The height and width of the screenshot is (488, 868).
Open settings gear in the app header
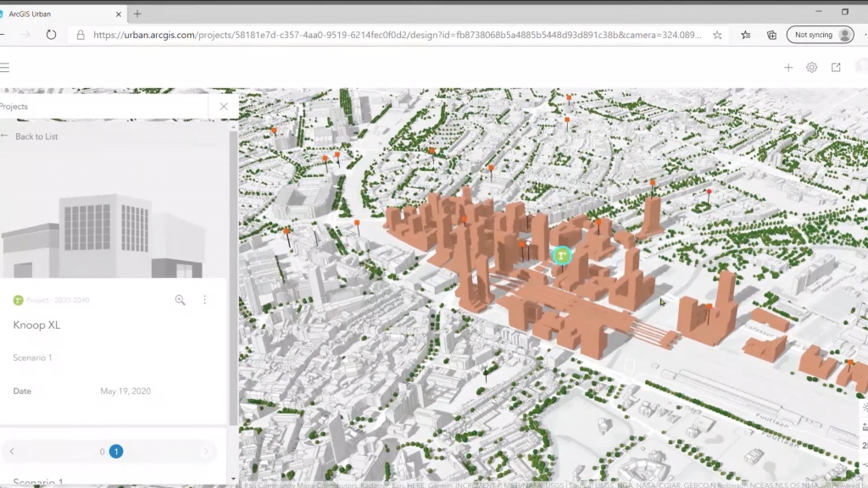pos(812,68)
